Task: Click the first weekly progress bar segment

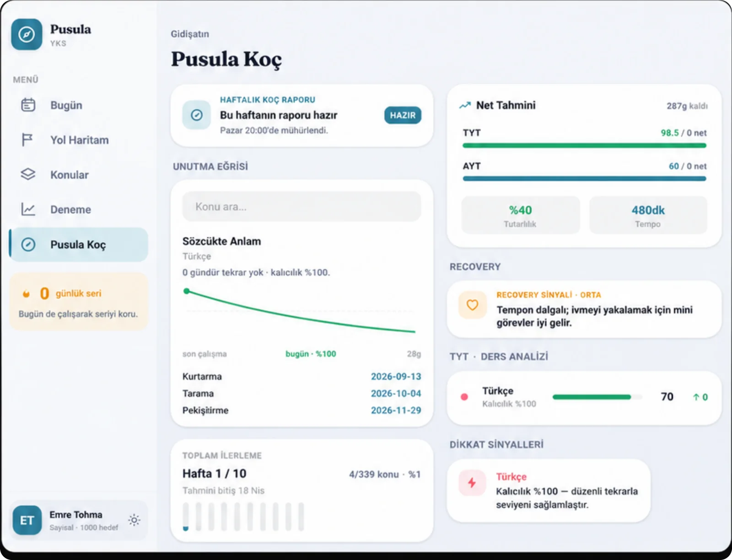Action: click(x=186, y=517)
